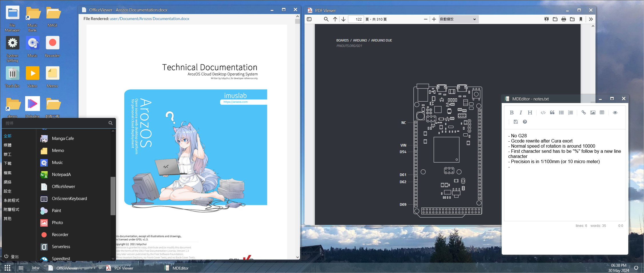Viewport: 644px width, 273px height.
Task: Select the 全部 category in start menu
Action: pos(8,136)
